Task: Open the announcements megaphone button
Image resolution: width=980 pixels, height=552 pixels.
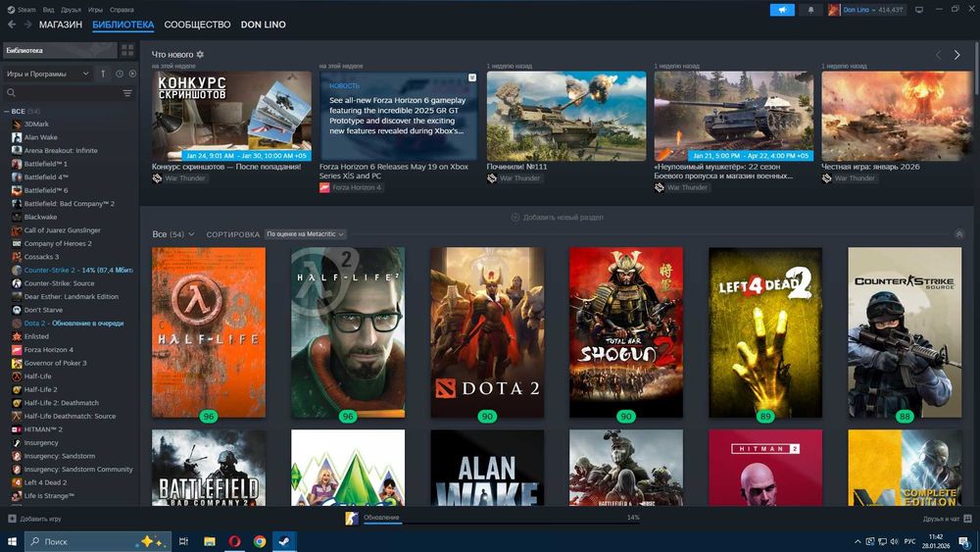Action: tap(782, 10)
